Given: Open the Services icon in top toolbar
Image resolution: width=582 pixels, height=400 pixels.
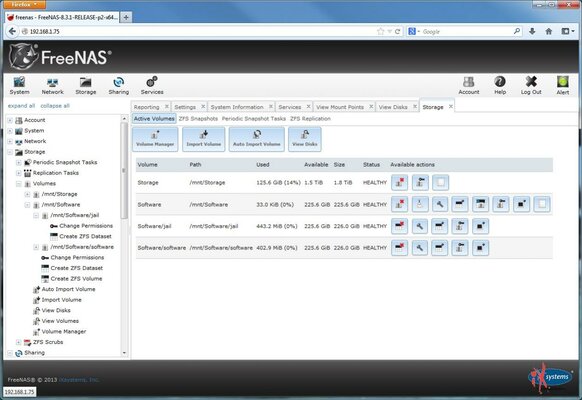Looking at the screenshot, I should click(x=152, y=86).
